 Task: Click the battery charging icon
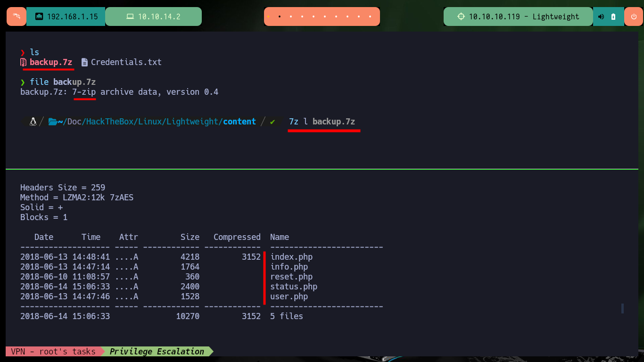613,16
